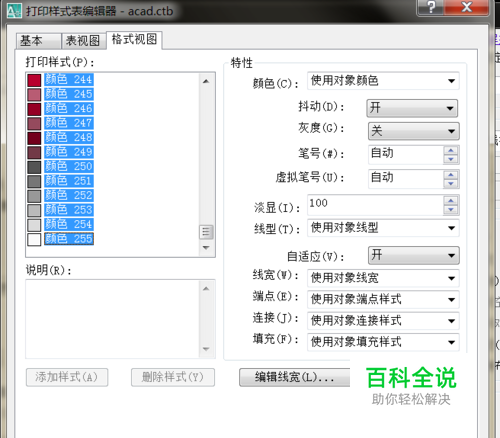
Task: Select plot style 颜色 247
Action: point(69,123)
